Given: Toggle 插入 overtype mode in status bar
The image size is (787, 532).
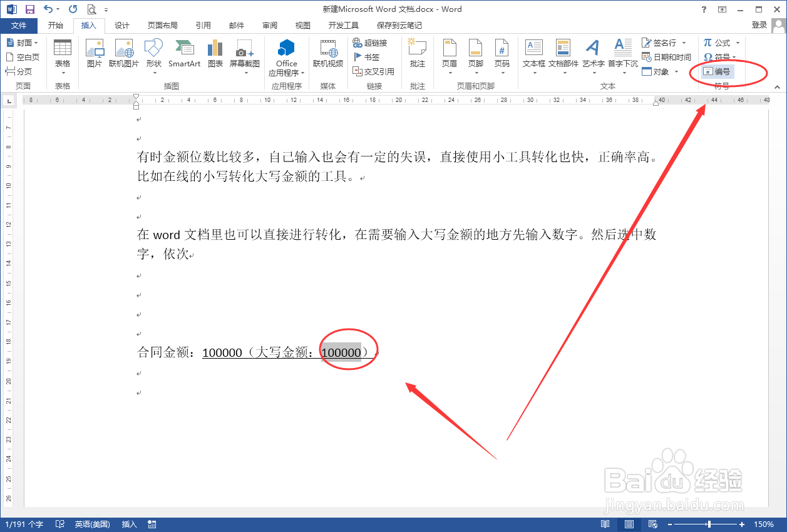Looking at the screenshot, I should click(128, 524).
